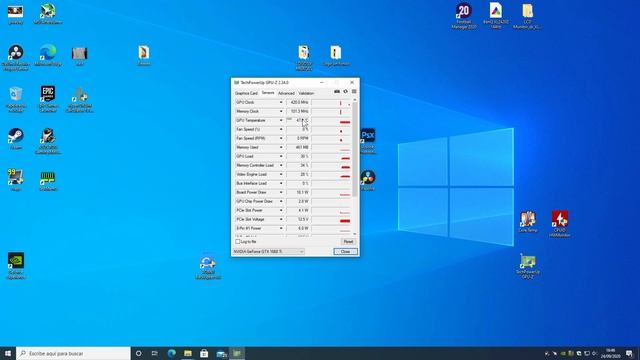Open the GPU Clock sensor dropdown
This screenshot has width=640, height=360.
281,102
